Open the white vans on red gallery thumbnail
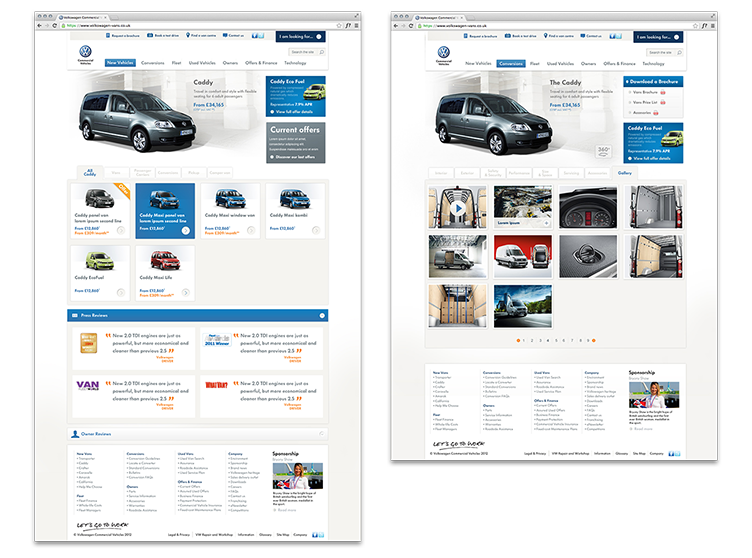Image resolution: width=752 pixels, height=558 pixels. [x=523, y=257]
